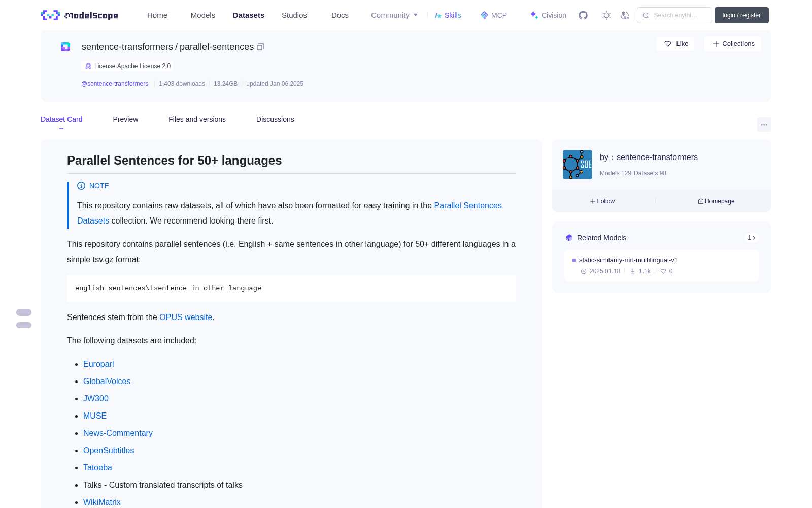
Task: Click the lower floating pill on left edge
Action: [24, 325]
